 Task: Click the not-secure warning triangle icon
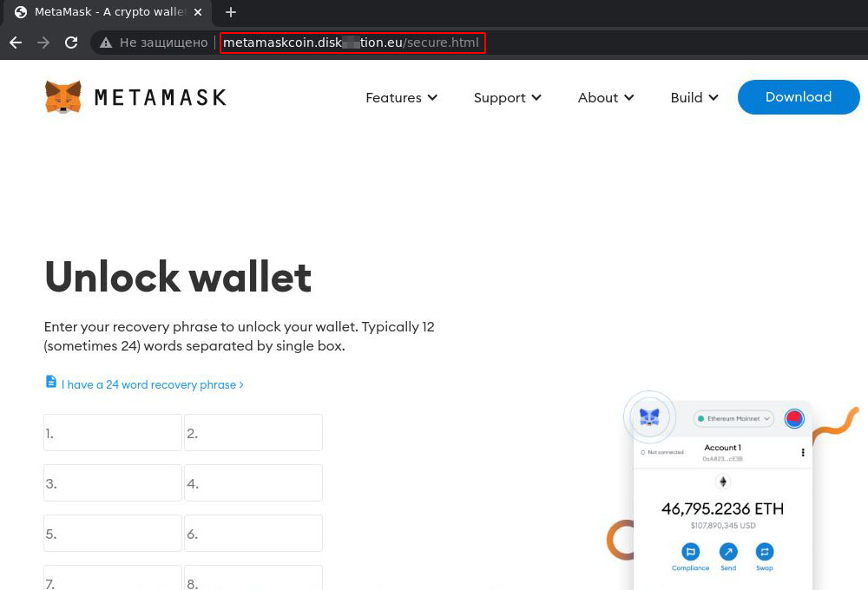106,43
